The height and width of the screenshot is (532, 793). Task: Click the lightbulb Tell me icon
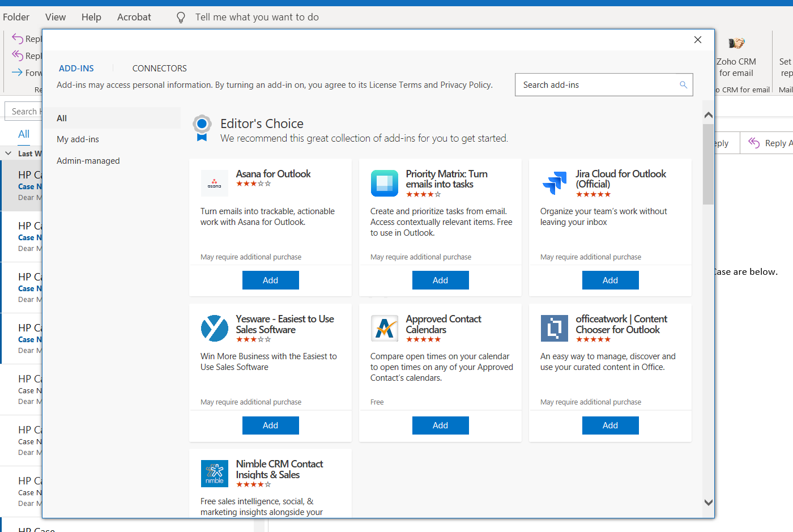(181, 18)
